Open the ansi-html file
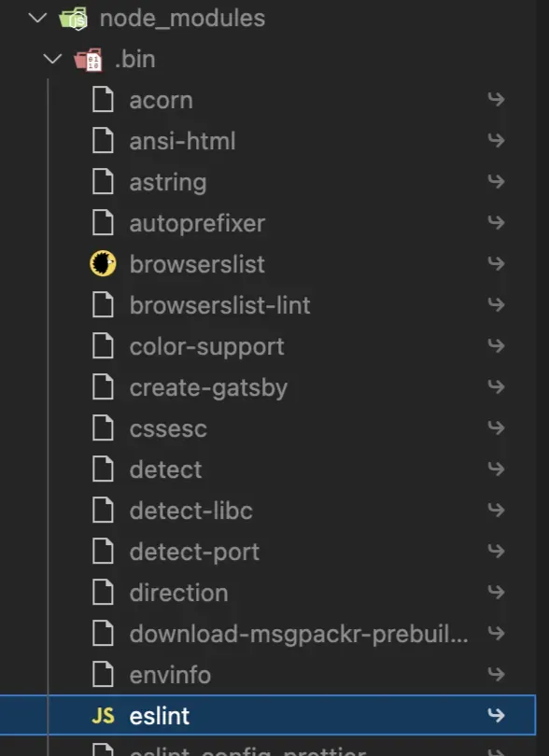Viewport: 549px width, 756px height. coord(179,141)
